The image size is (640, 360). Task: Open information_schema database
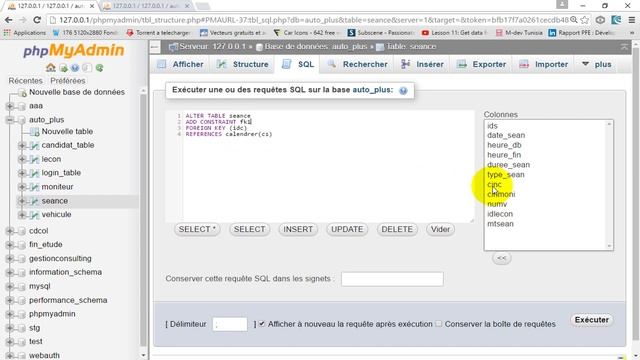[65, 272]
